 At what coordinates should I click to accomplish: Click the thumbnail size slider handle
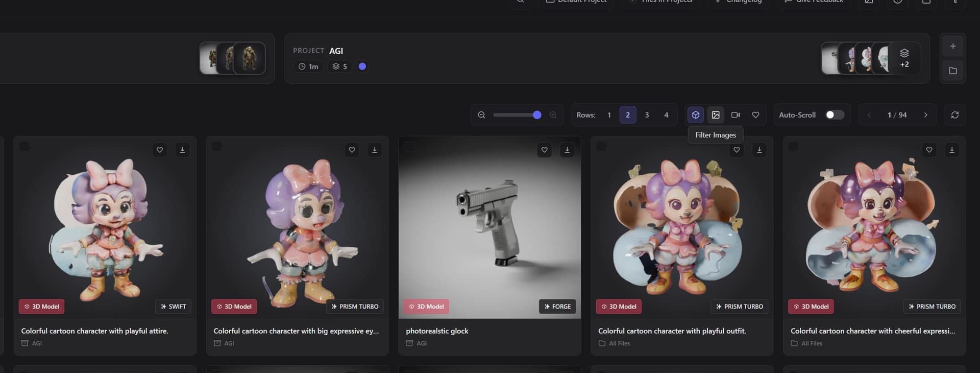coord(537,115)
